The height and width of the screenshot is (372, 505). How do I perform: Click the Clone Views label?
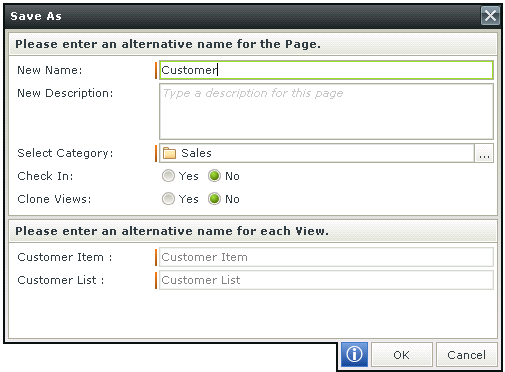pos(54,199)
